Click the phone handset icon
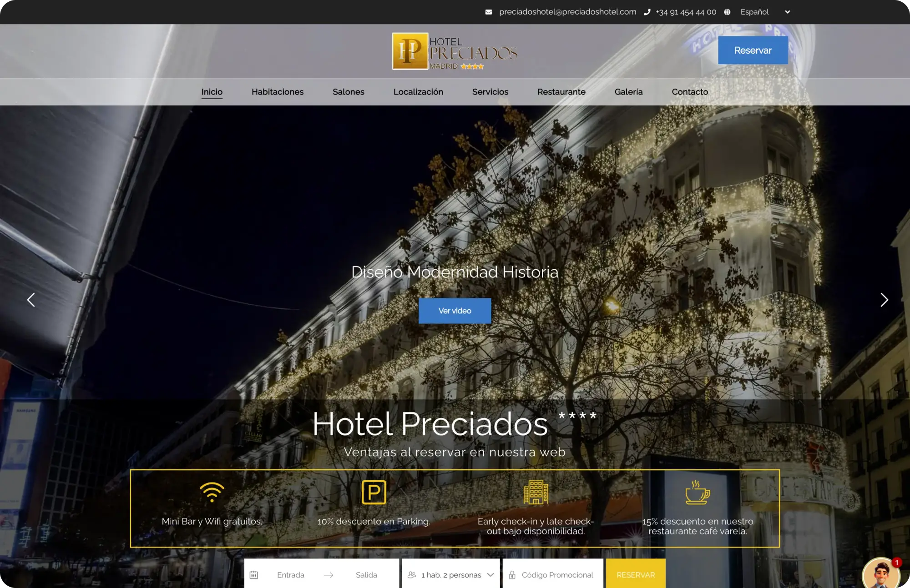The height and width of the screenshot is (588, 910). (647, 12)
